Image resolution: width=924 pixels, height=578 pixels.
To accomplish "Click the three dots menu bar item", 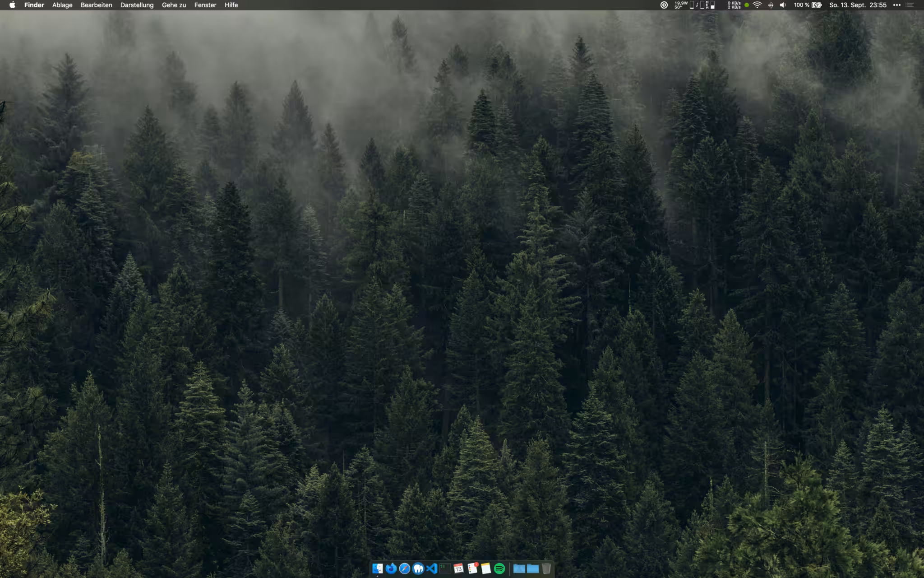I will pyautogui.click(x=897, y=5).
